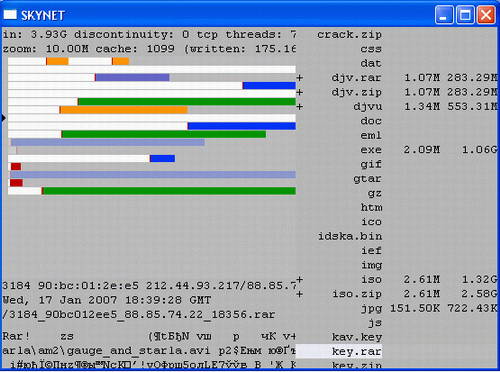
Task: Select the img entry
Action: coord(371,265)
